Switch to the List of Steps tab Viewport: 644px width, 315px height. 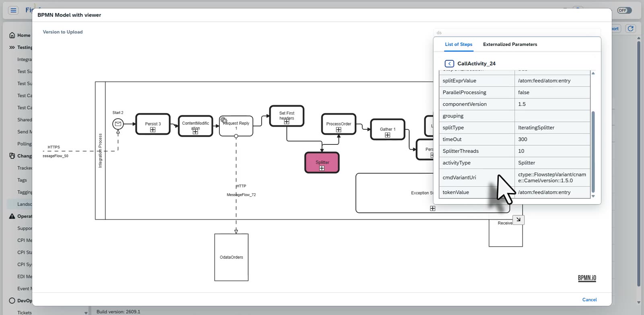458,44
